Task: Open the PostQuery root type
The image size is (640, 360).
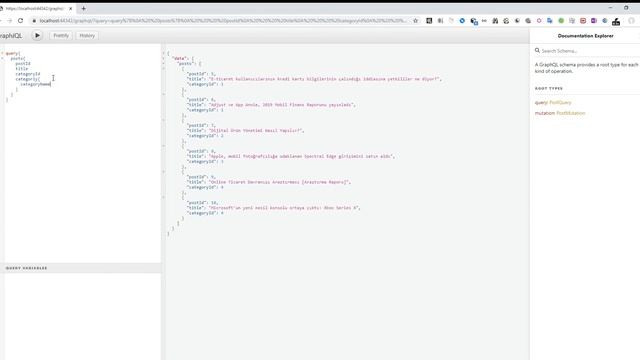Action: 560,102
